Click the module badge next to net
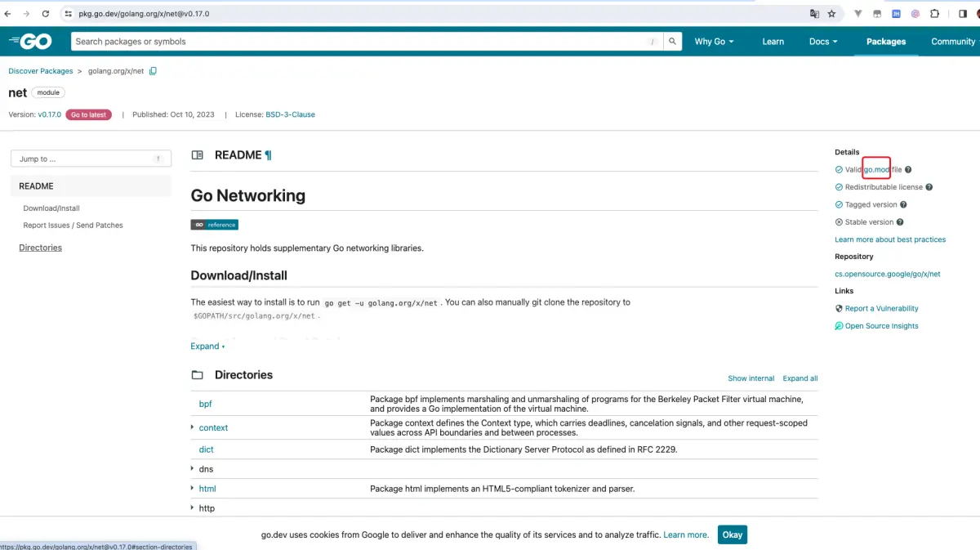The image size is (980, 550). [x=48, y=93]
